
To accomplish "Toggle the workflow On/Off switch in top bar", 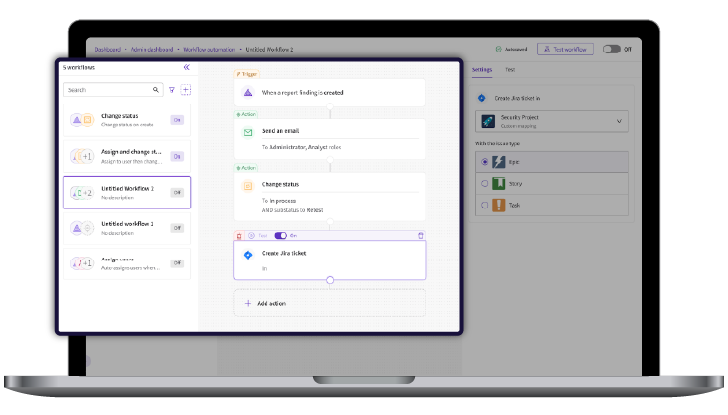I will 610,48.
